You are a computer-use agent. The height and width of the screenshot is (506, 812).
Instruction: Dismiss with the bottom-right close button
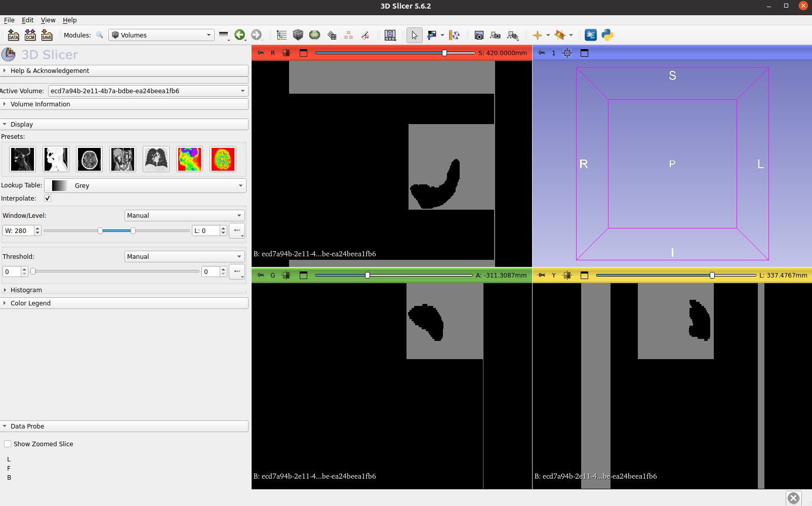pos(794,498)
